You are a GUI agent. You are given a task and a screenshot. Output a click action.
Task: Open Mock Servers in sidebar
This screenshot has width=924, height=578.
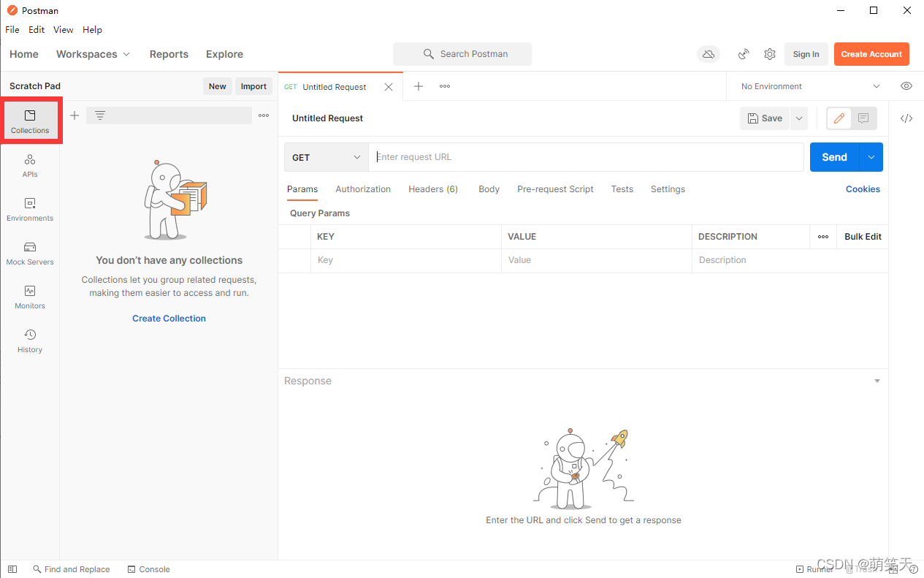[x=30, y=253]
